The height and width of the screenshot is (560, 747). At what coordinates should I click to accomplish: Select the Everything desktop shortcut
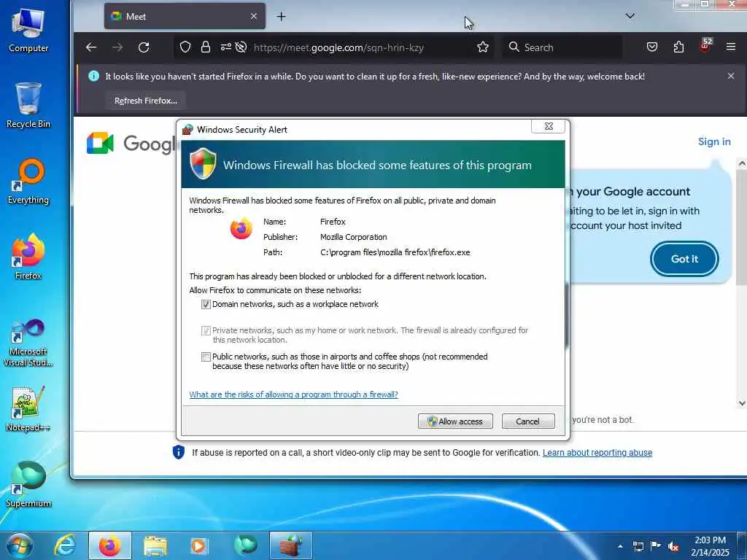pos(28,182)
